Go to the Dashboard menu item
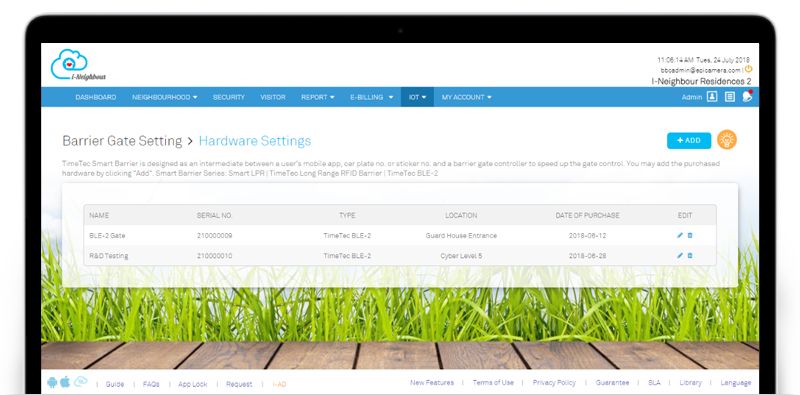The width and height of the screenshot is (800, 395). tap(95, 97)
